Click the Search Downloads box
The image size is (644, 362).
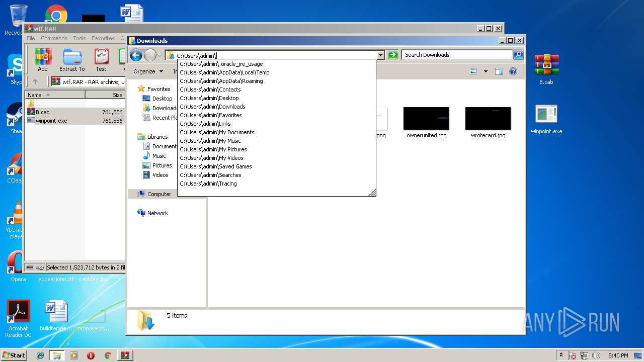pyautogui.click(x=458, y=55)
